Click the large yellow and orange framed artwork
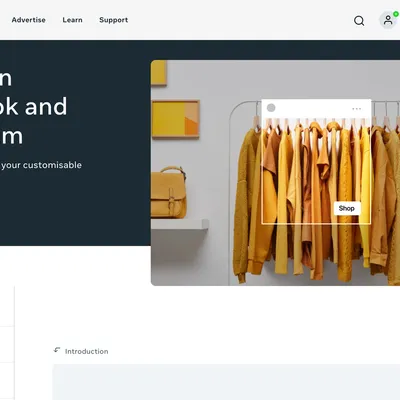The width and height of the screenshot is (400, 400). (176, 119)
